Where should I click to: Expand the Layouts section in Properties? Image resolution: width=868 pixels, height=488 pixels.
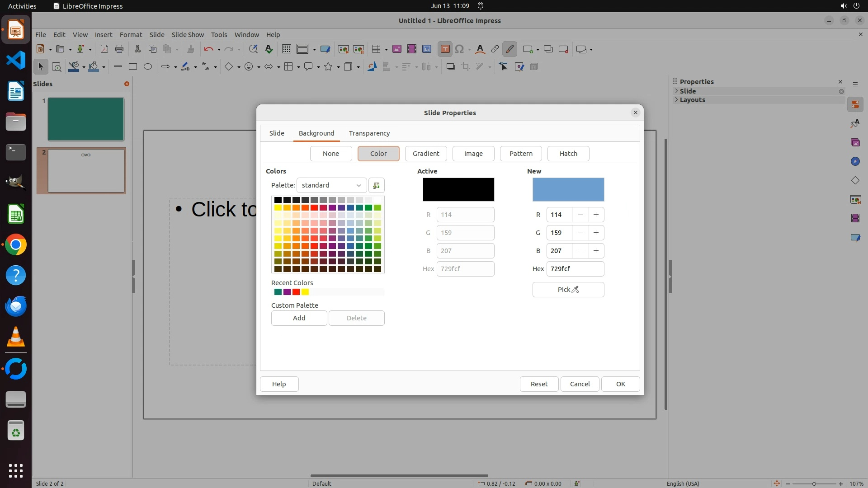(x=692, y=100)
